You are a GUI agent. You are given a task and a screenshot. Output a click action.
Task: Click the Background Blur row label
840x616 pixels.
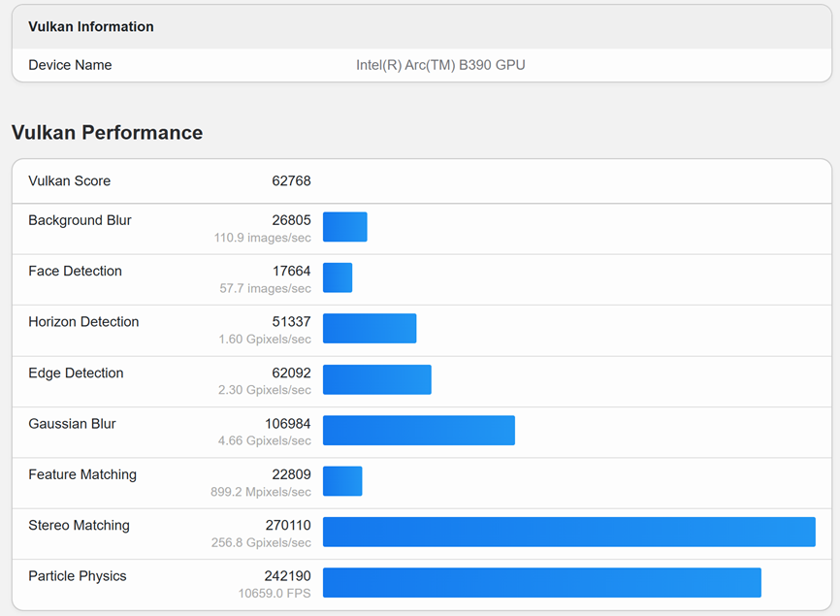80,220
